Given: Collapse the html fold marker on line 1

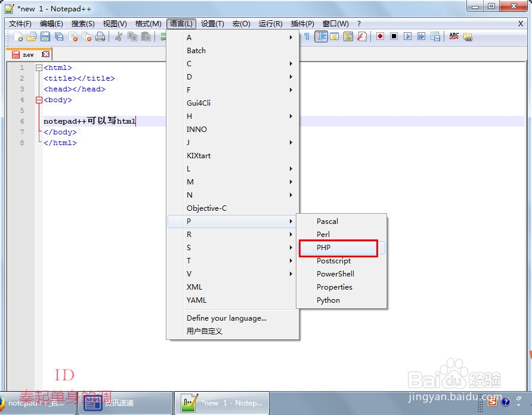Looking at the screenshot, I should (39, 67).
